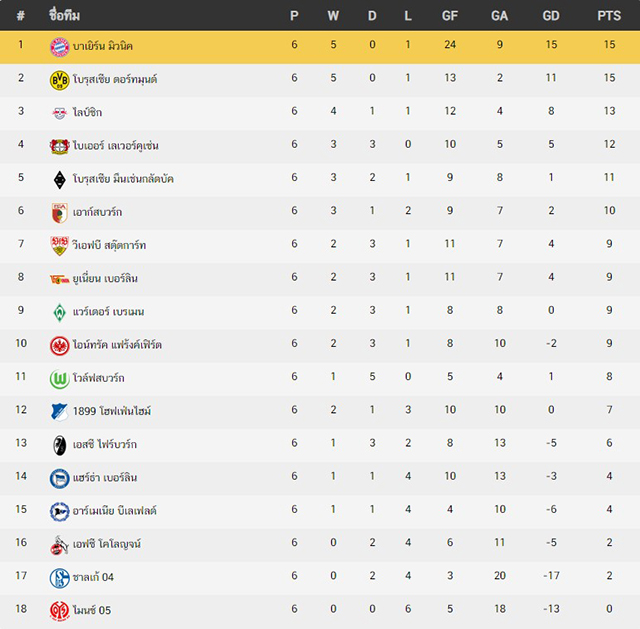The image size is (640, 629).
Task: Click the Bayer Leverkusen crest
Action: 60,146
